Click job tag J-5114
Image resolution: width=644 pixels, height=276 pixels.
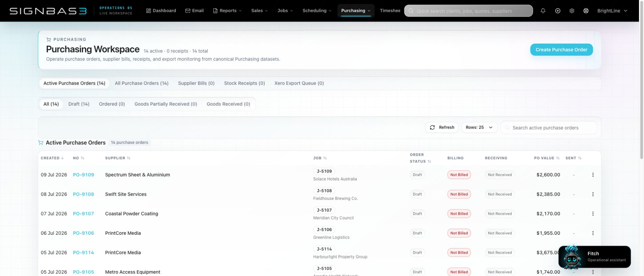tap(324, 249)
